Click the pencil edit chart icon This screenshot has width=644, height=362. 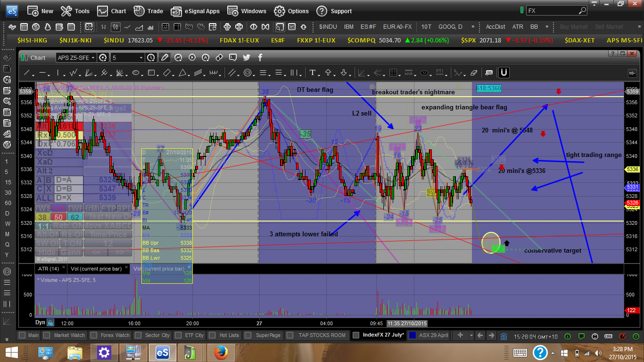point(164,58)
